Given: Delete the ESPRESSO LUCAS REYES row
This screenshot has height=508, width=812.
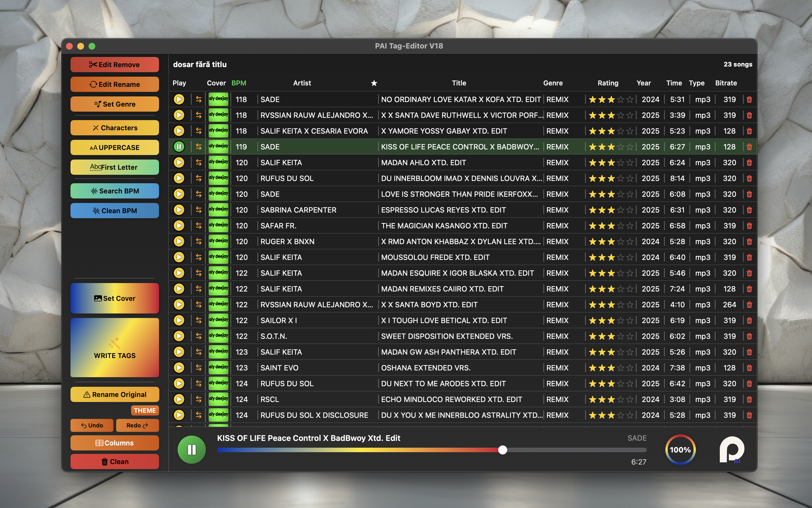Looking at the screenshot, I should pyautogui.click(x=749, y=210).
